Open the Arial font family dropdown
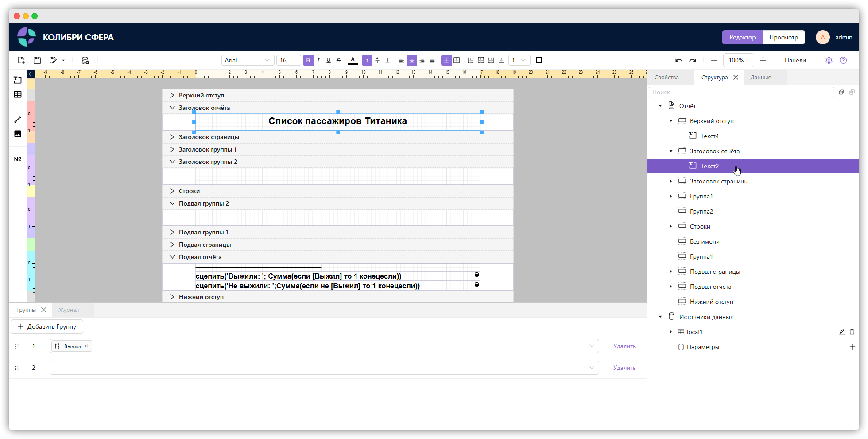 tap(248, 60)
